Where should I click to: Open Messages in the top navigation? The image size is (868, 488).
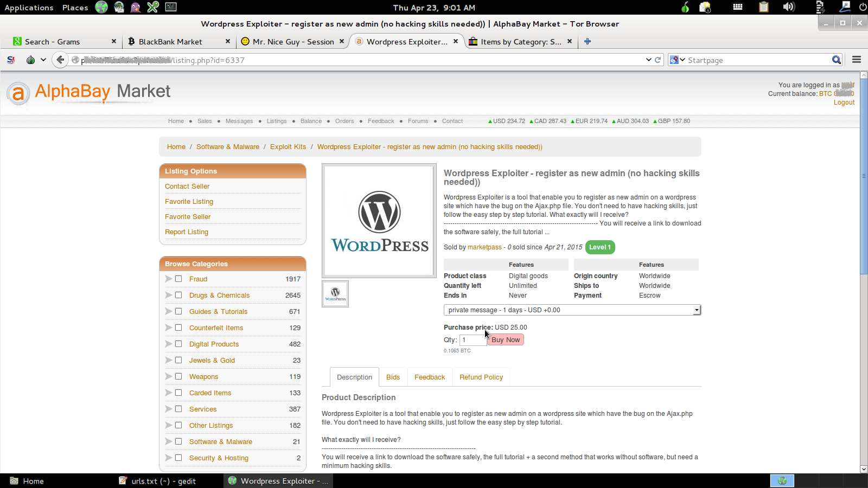[239, 121]
